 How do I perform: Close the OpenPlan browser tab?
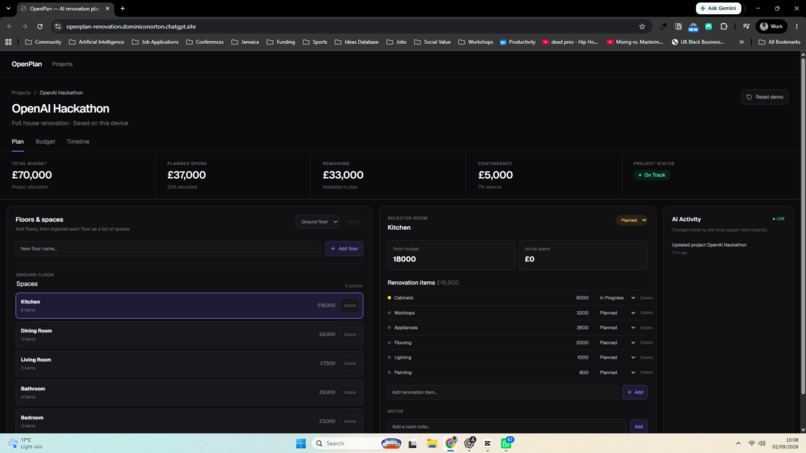(x=107, y=8)
